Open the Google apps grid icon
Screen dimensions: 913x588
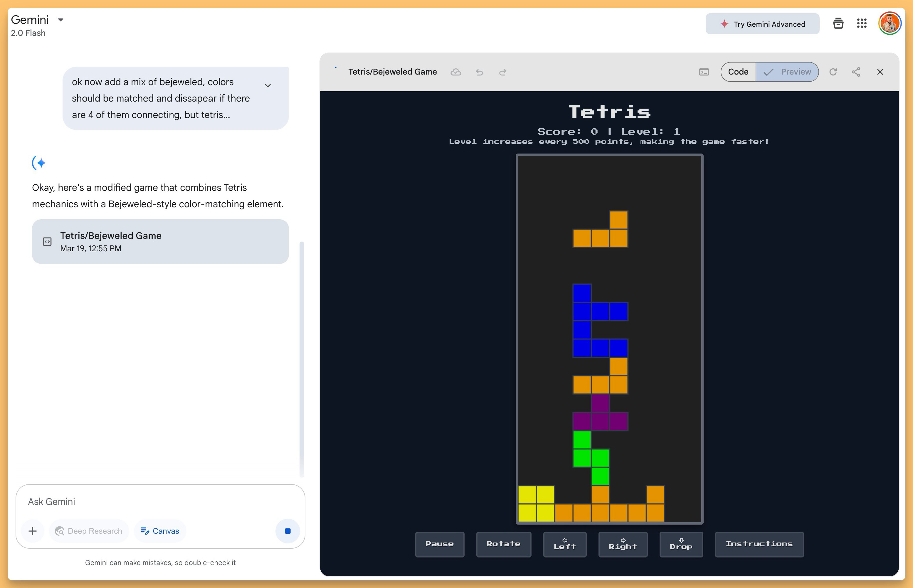click(x=862, y=24)
